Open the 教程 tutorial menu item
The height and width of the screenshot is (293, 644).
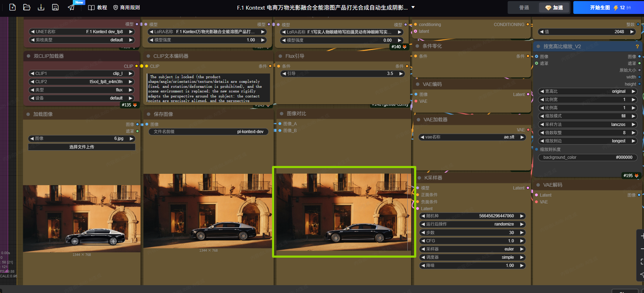[97, 7]
